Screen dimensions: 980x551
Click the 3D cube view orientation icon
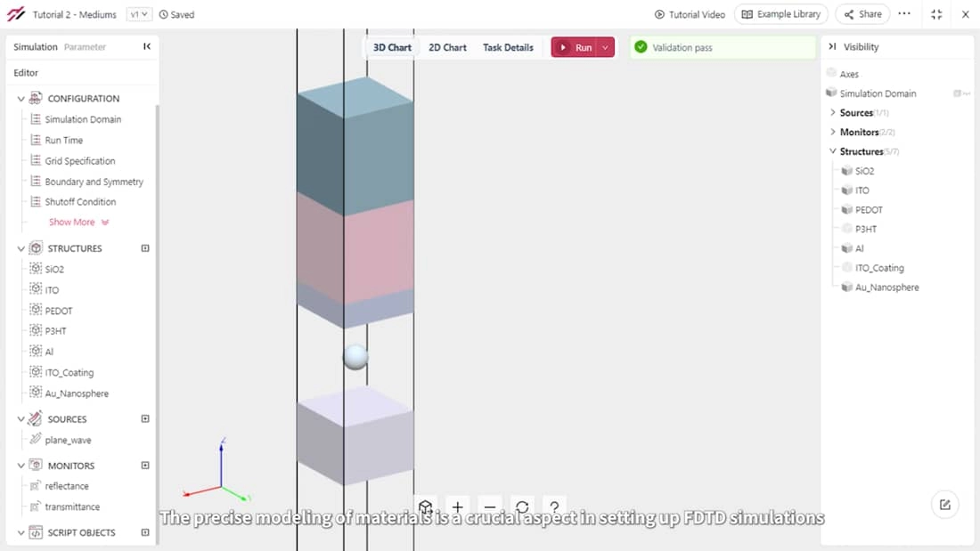click(426, 506)
